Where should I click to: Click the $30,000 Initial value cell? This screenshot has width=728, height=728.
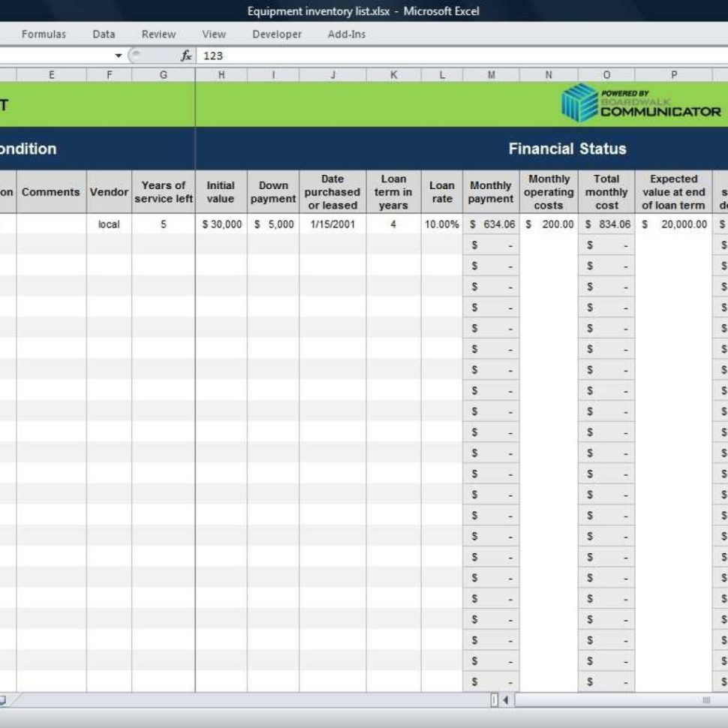(x=221, y=224)
